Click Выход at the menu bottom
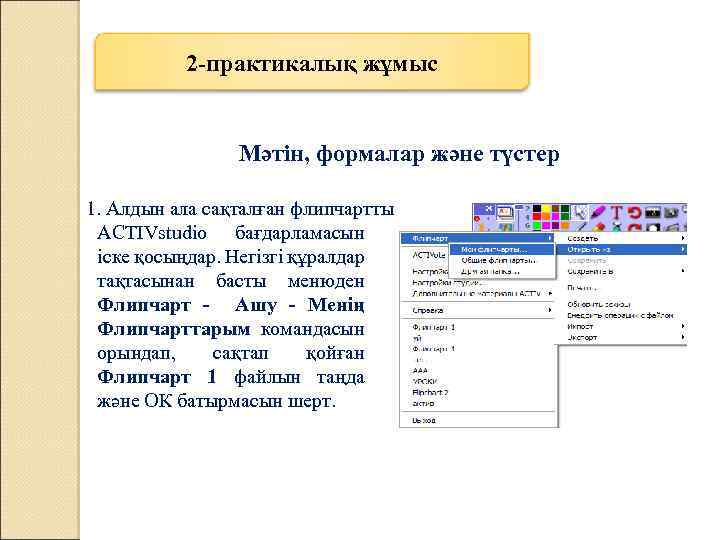Image resolution: width=720 pixels, height=540 pixels. [x=478, y=420]
